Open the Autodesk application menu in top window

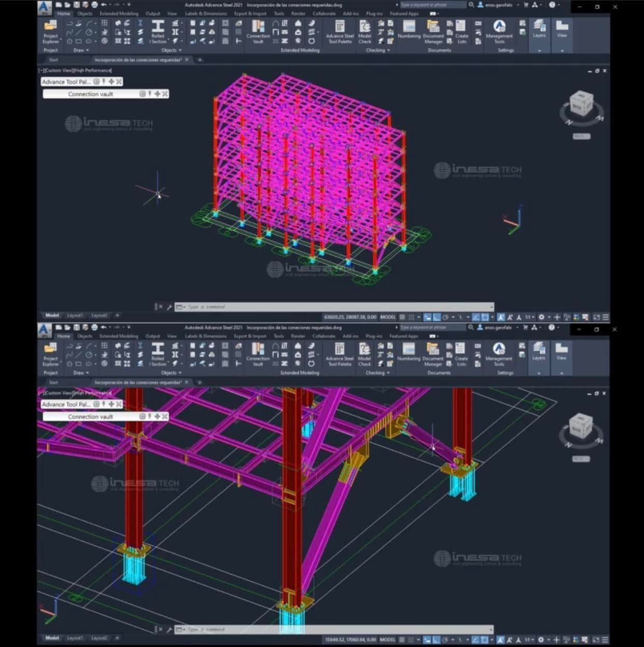[45, 7]
